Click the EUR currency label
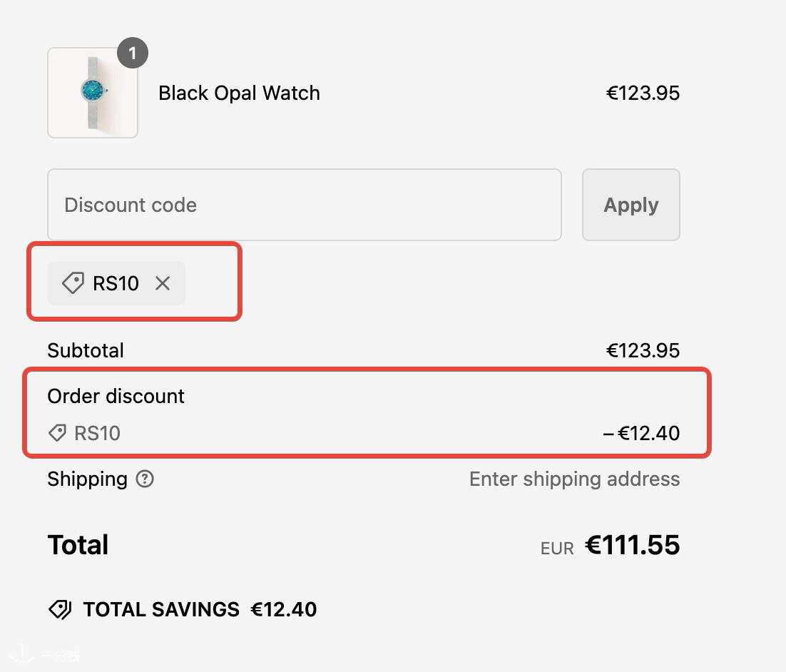This screenshot has width=786, height=672. (x=557, y=548)
